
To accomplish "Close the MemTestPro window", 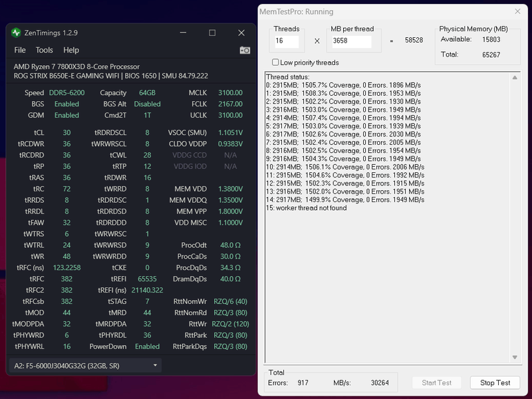I will click(517, 11).
